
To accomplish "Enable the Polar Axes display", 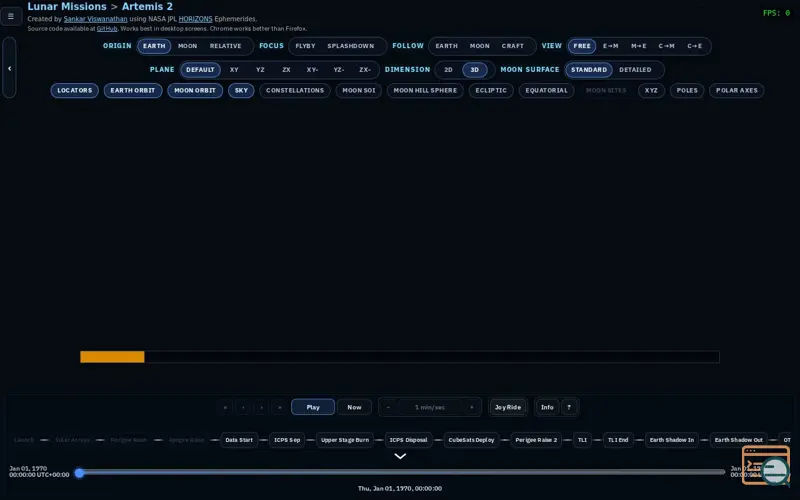I will click(x=737, y=90).
